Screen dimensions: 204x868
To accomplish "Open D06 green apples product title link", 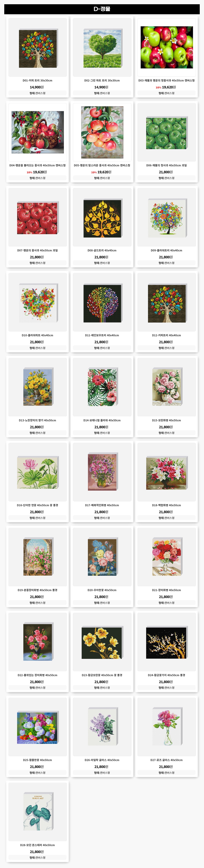I will [167, 166].
